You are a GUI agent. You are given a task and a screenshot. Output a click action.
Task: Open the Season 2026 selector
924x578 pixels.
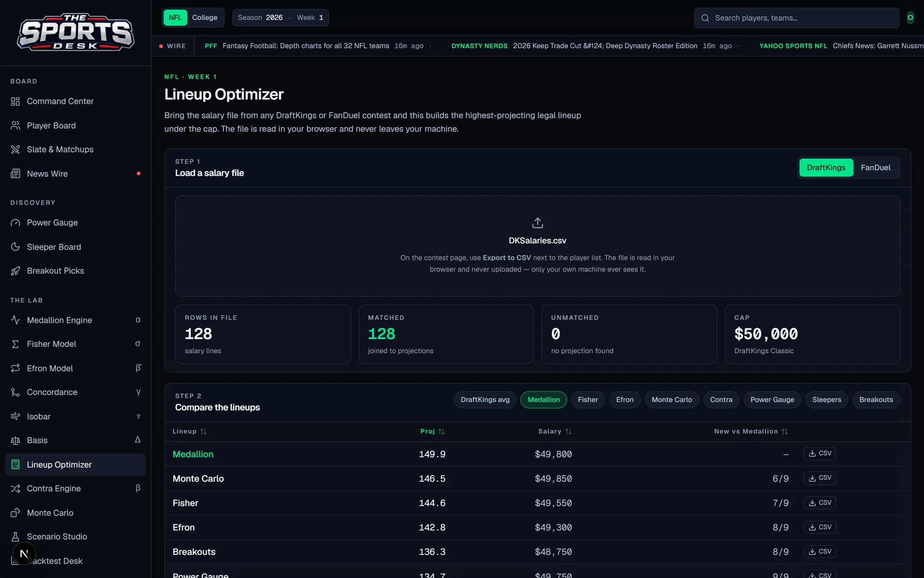pos(260,18)
